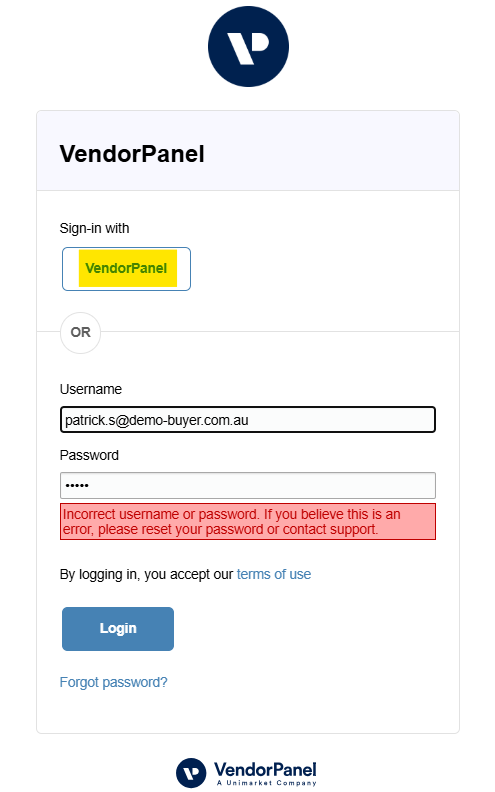
Task: Click the password dots in Password field
Action: (77, 485)
